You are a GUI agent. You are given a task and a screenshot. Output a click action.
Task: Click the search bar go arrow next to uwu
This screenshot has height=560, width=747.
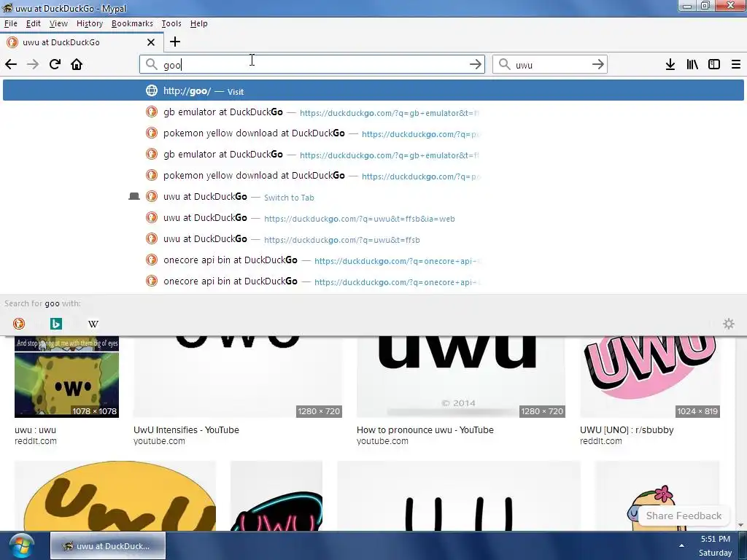[x=598, y=64]
